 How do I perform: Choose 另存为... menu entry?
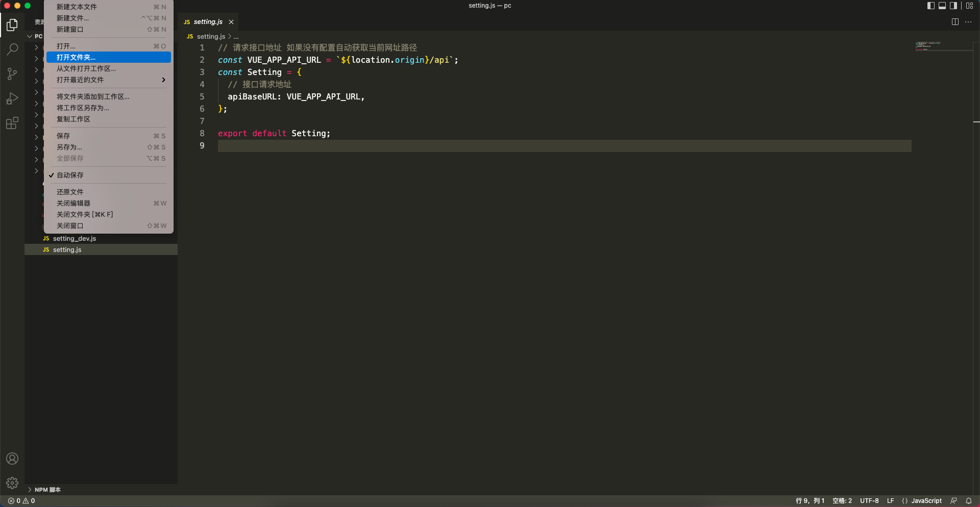click(x=108, y=147)
